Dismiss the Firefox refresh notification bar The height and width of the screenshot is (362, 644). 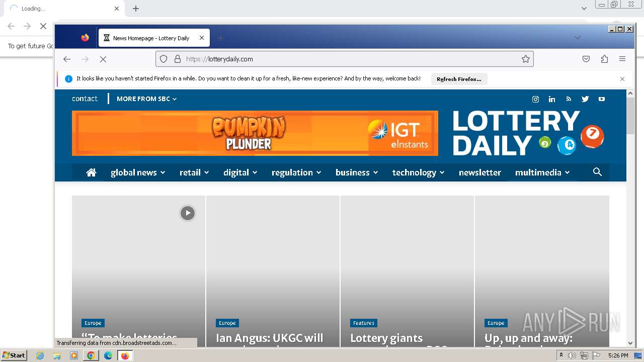622,79
